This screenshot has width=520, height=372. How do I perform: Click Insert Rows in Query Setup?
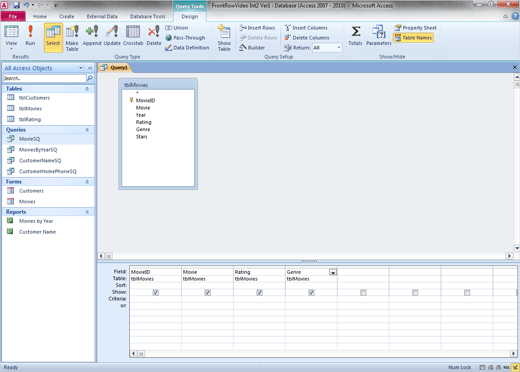click(x=257, y=28)
